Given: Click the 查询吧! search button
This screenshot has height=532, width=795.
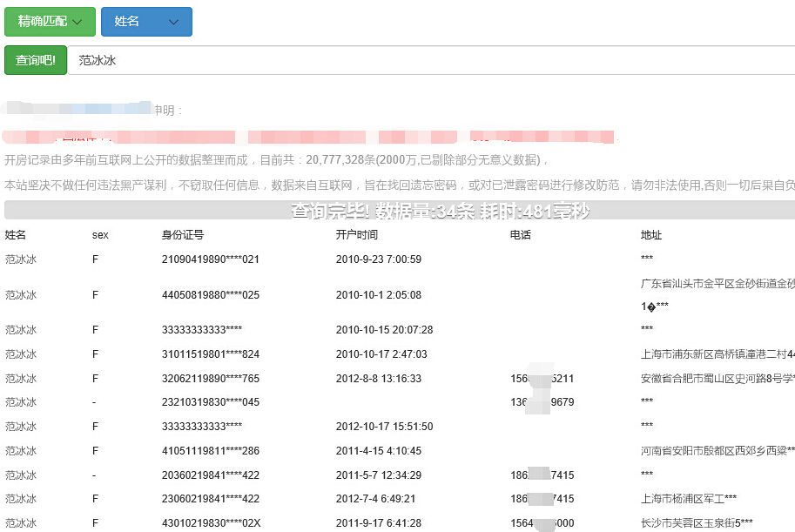Looking at the screenshot, I should point(36,60).
